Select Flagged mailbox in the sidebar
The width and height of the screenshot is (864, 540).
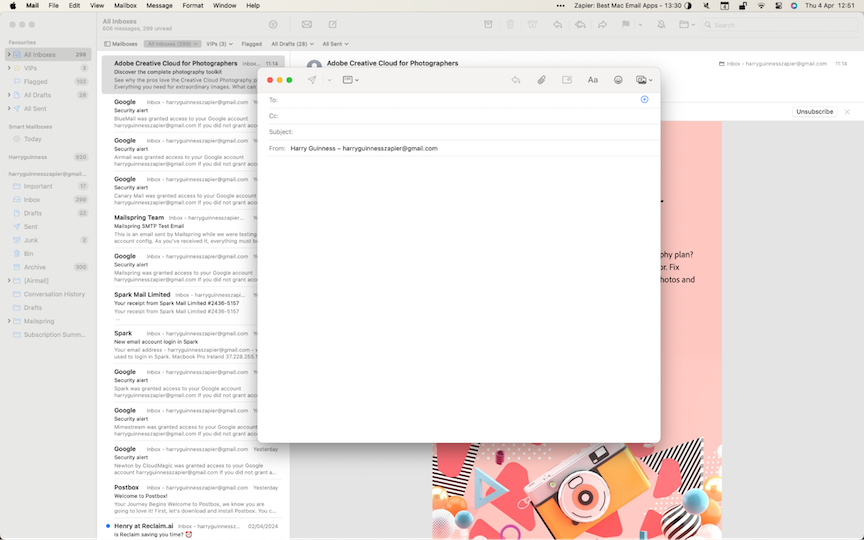pyautogui.click(x=48, y=82)
